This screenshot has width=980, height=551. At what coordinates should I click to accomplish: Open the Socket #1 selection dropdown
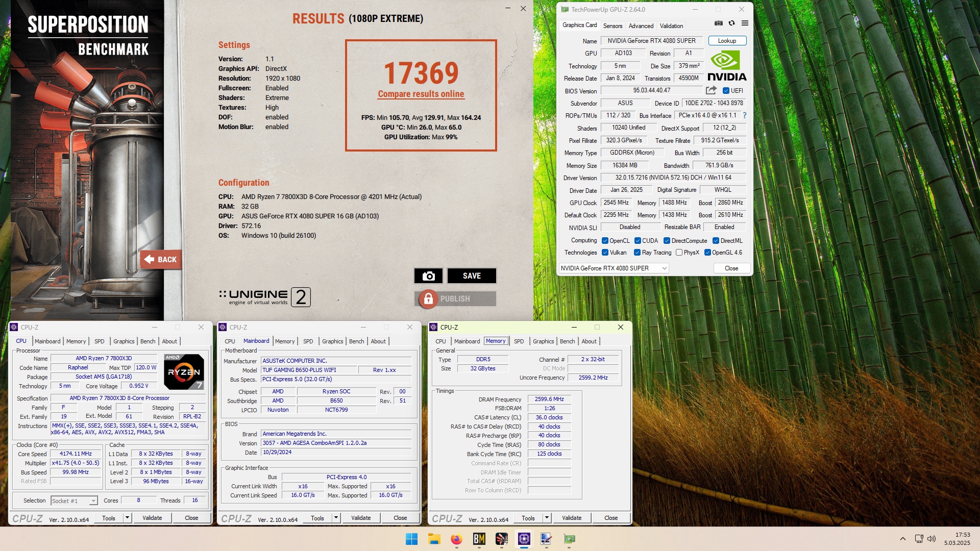click(74, 501)
